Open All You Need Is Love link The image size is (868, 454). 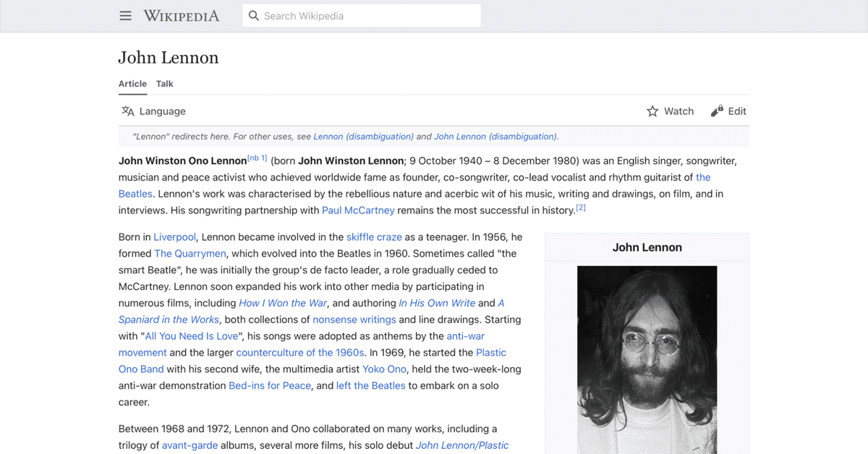[x=192, y=336]
